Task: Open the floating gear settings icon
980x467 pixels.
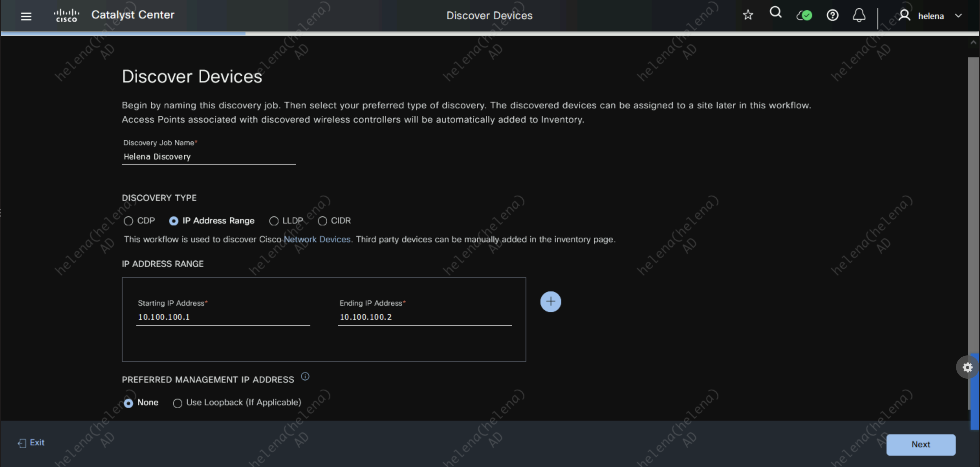Action: [x=967, y=367]
